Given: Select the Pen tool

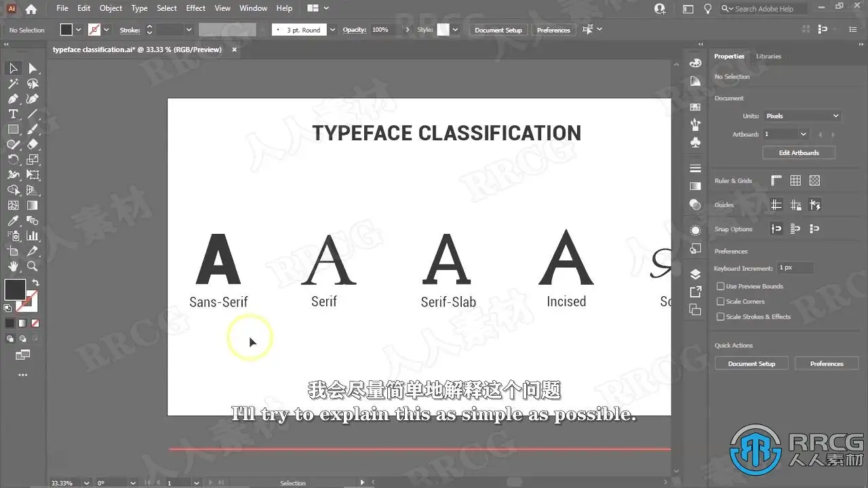Looking at the screenshot, I should pos(13,99).
